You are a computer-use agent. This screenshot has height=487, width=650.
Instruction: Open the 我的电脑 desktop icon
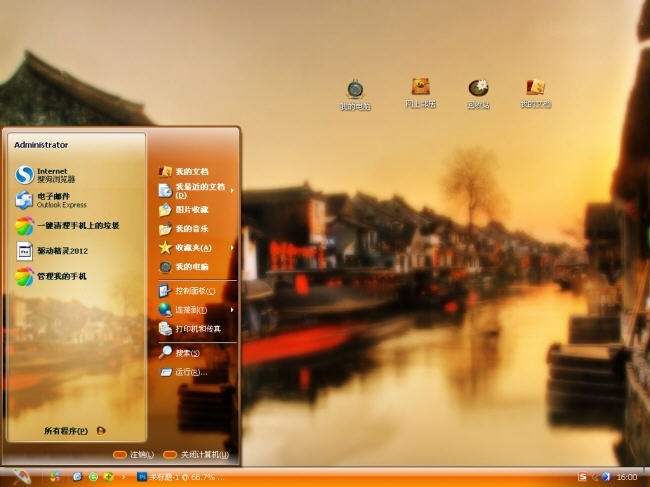pyautogui.click(x=354, y=91)
